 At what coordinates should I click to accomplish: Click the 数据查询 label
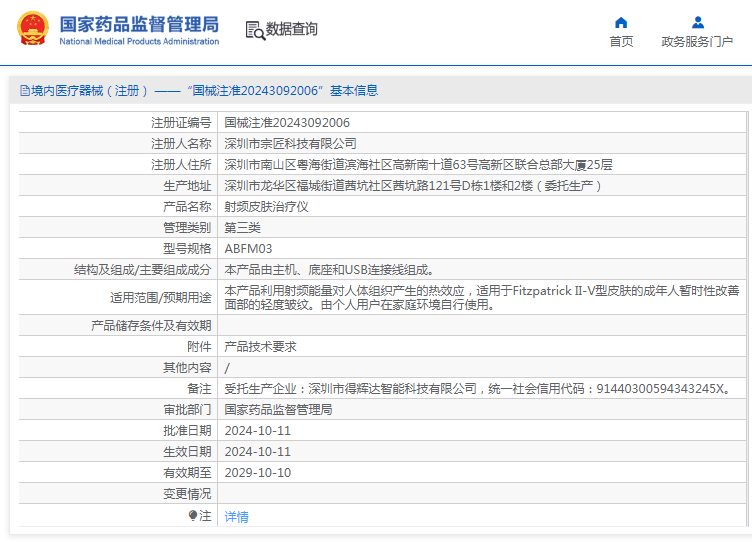tap(292, 29)
